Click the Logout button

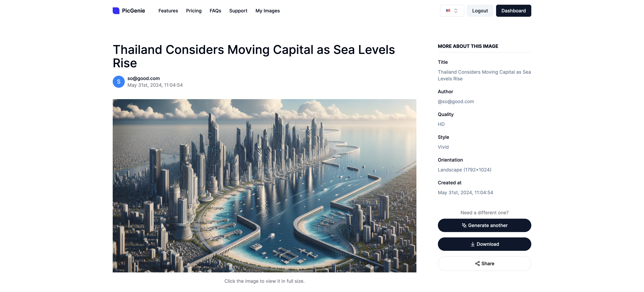480,11
